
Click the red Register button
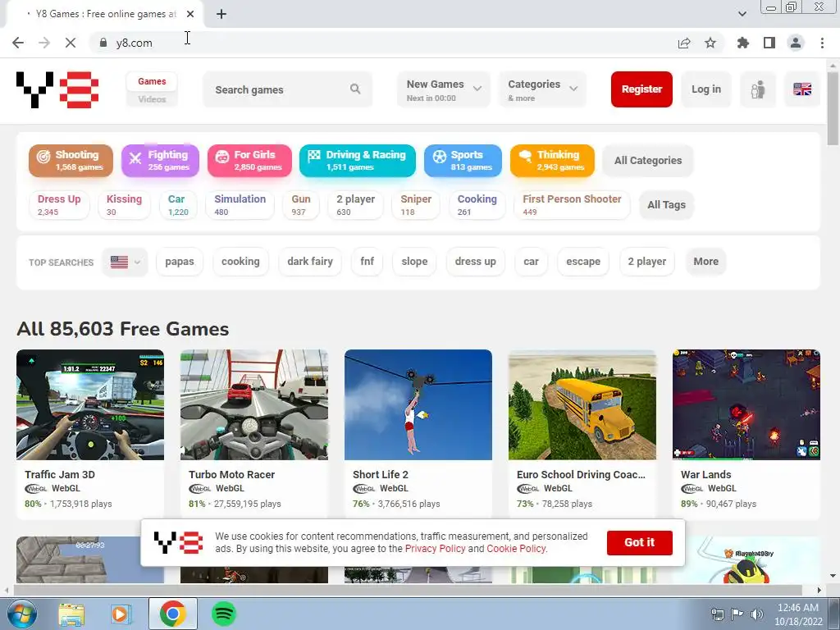641,89
